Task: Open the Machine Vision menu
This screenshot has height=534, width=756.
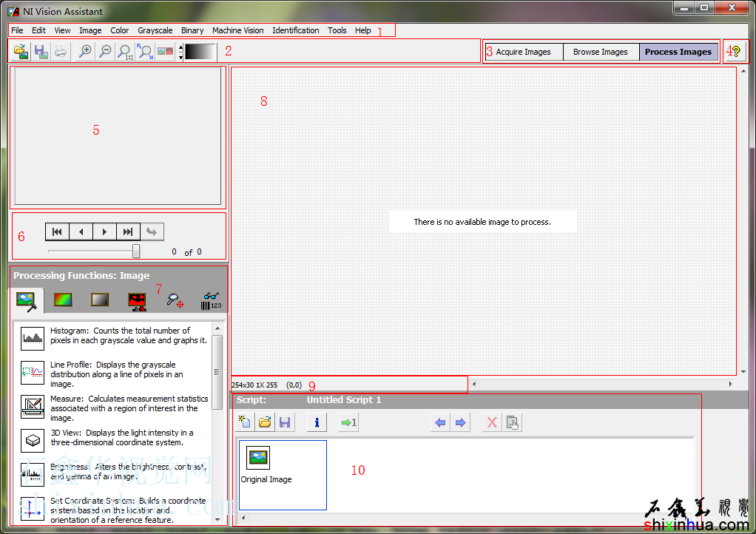Action: [237, 30]
